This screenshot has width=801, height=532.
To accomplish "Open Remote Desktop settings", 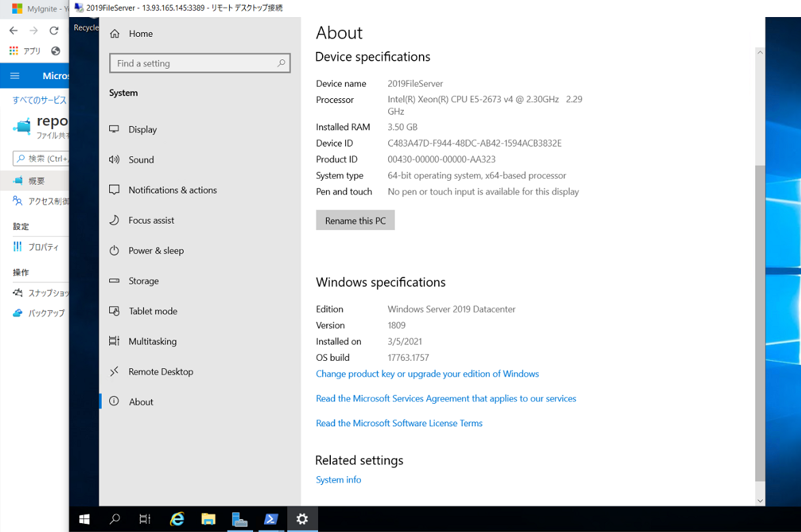I will click(160, 372).
